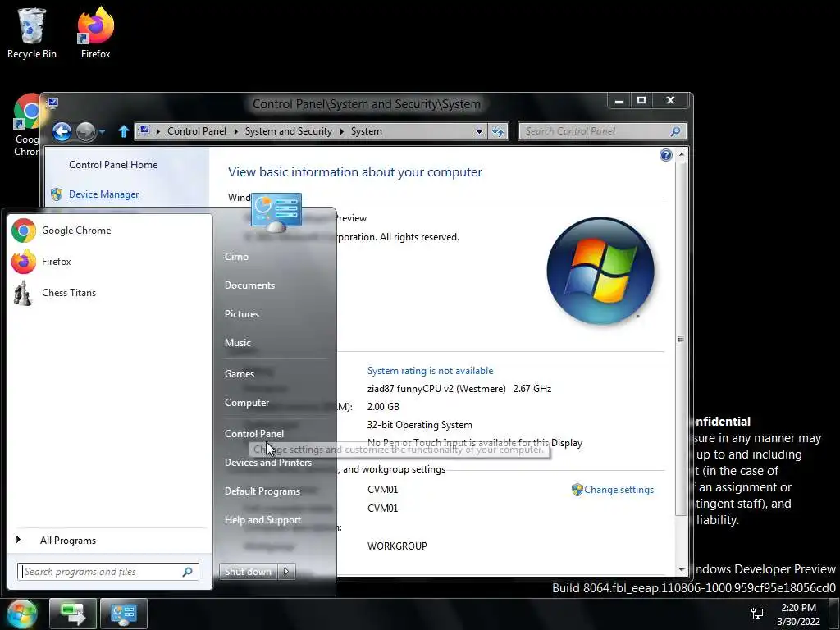Open Cimo user folder in Start menu

[x=236, y=257]
